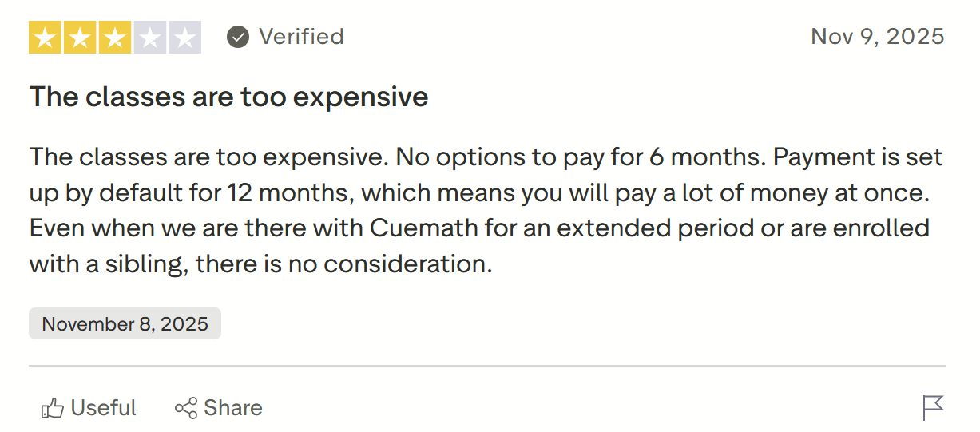Open the review title "The classes are too expensive"

pos(228,97)
